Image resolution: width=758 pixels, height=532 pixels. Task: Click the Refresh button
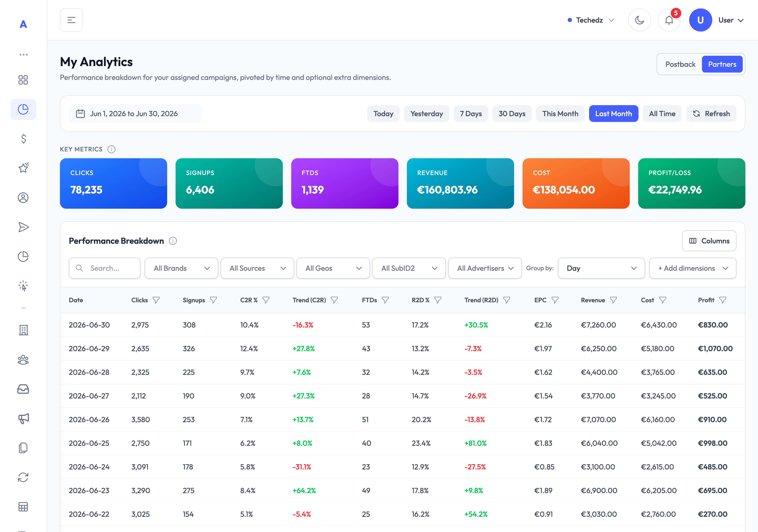tap(711, 114)
